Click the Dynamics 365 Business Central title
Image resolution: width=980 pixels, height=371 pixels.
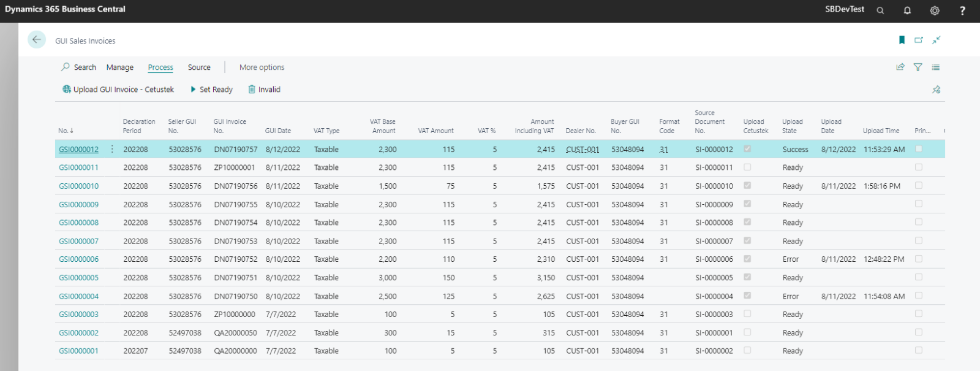pyautogui.click(x=65, y=9)
